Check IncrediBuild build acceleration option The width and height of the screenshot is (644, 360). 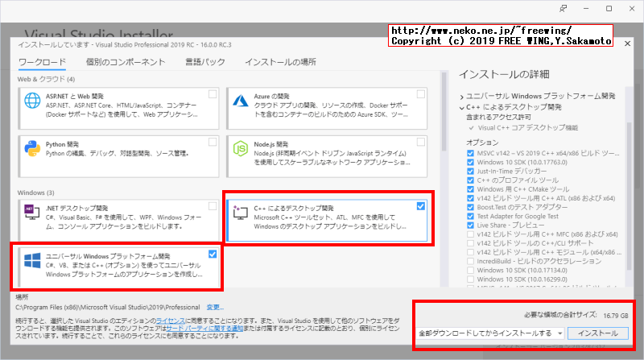[x=470, y=262]
